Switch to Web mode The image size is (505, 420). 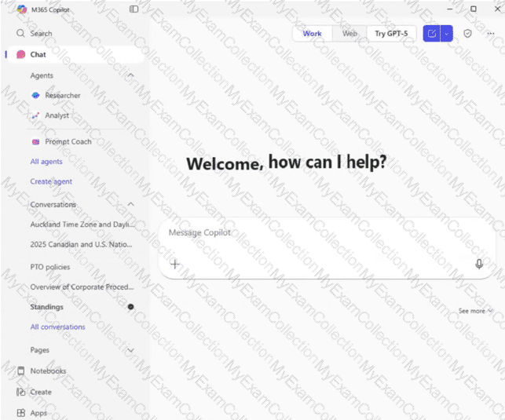(349, 34)
